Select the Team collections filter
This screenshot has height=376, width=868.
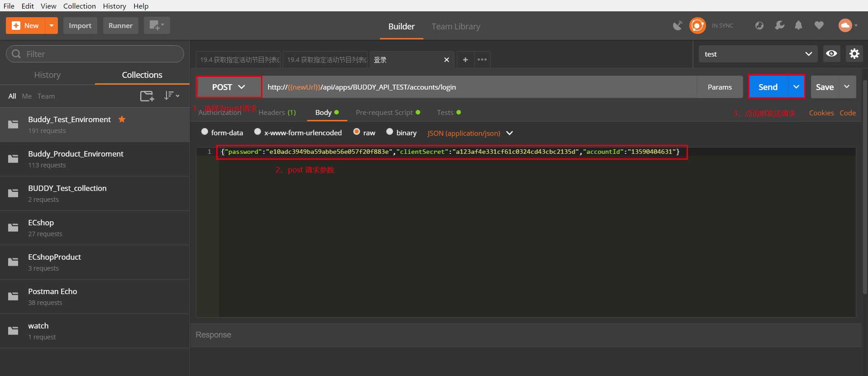point(46,96)
